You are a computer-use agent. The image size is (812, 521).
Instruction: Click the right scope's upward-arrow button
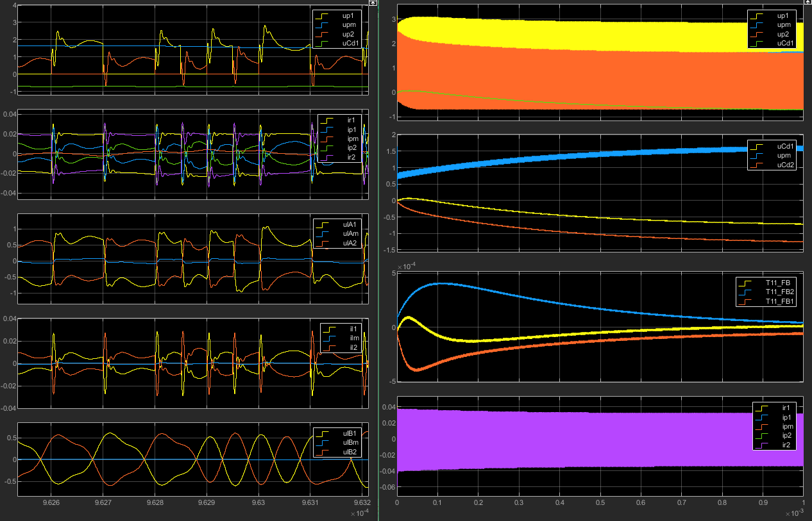808,3
